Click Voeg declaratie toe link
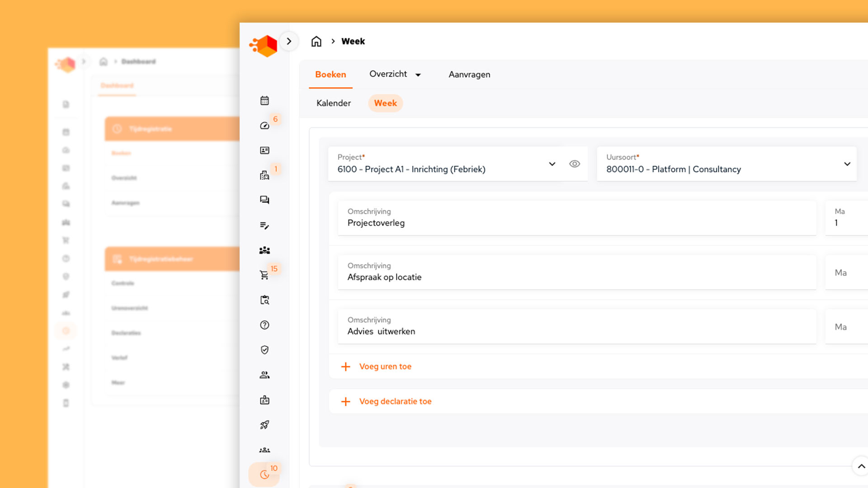 pyautogui.click(x=395, y=401)
